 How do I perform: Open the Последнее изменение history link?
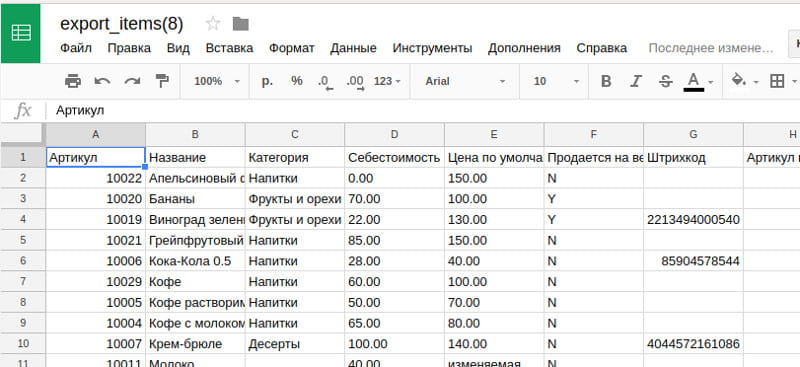pos(711,48)
